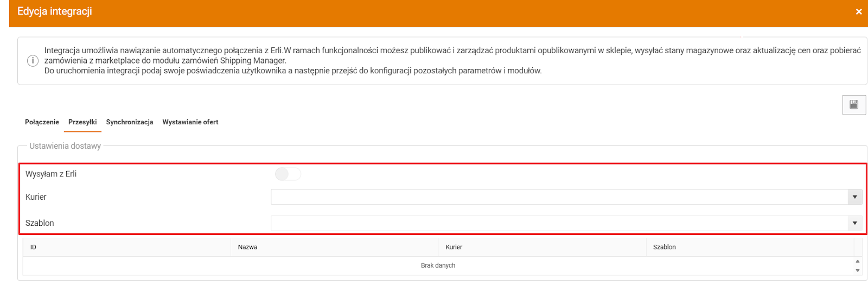The image size is (868, 292).
Task: Click the table scrollbar up arrow
Action: coord(858,261)
